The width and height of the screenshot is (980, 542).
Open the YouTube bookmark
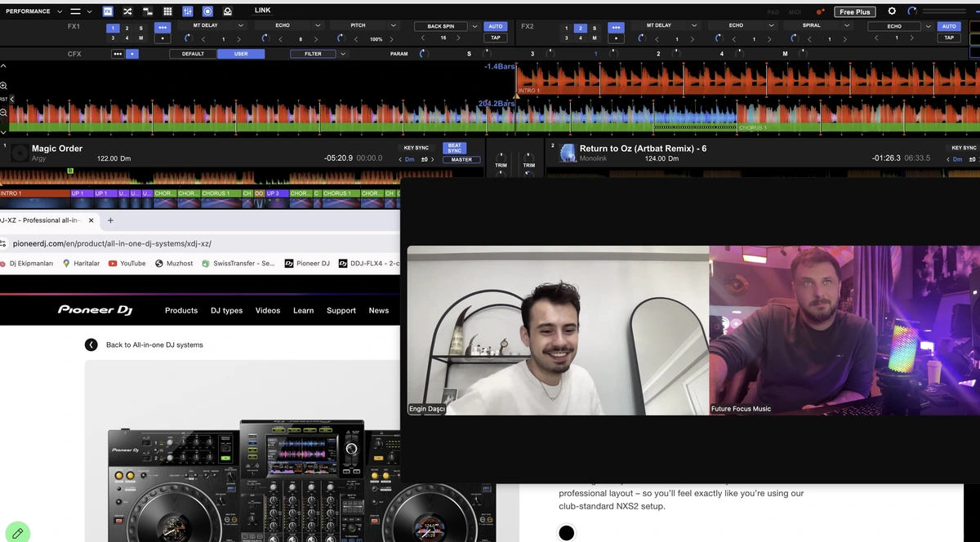click(127, 264)
